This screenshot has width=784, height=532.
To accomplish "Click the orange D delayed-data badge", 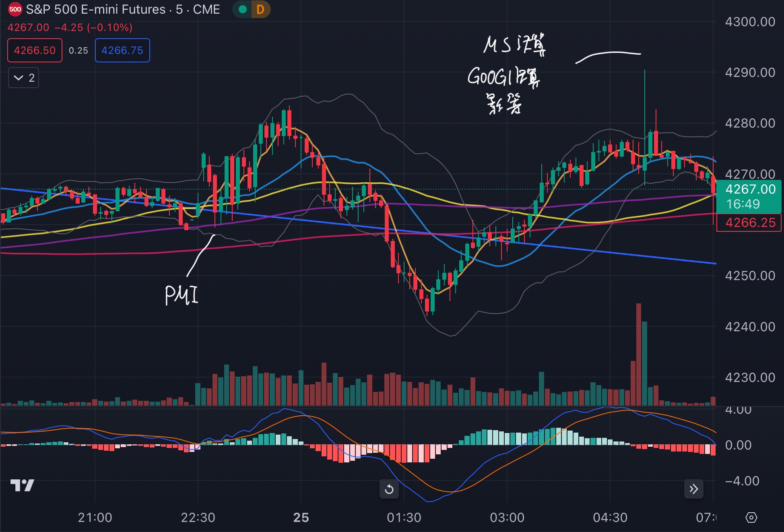I will point(260,9).
